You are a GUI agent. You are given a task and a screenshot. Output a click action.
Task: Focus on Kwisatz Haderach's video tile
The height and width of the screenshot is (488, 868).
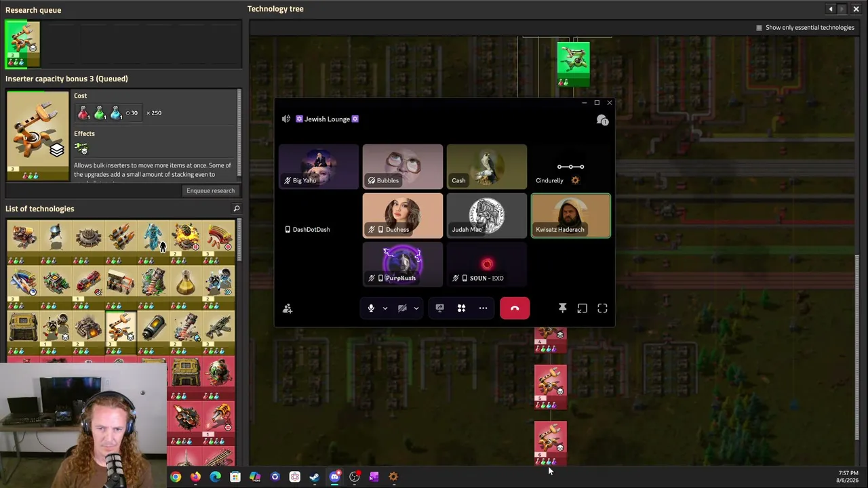571,216
